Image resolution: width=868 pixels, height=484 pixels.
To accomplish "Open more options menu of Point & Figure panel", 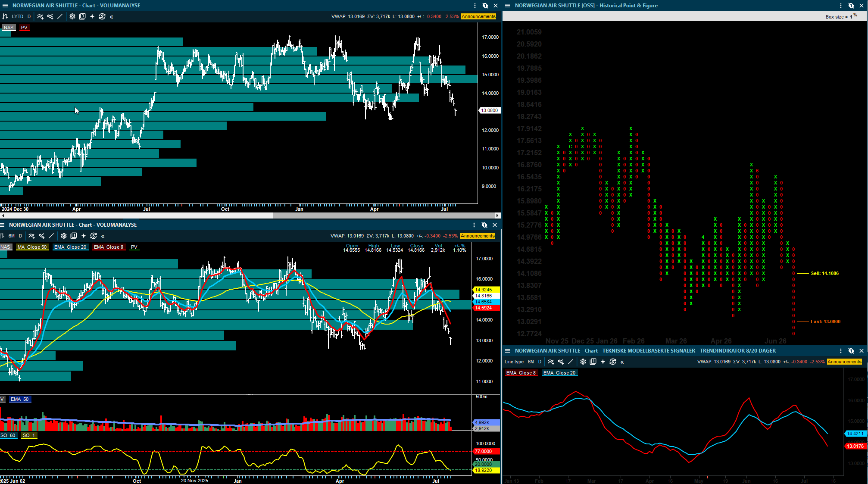I will [841, 6].
